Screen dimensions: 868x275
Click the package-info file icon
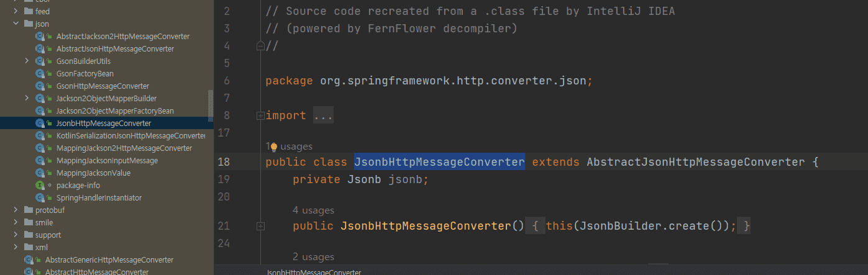point(40,186)
